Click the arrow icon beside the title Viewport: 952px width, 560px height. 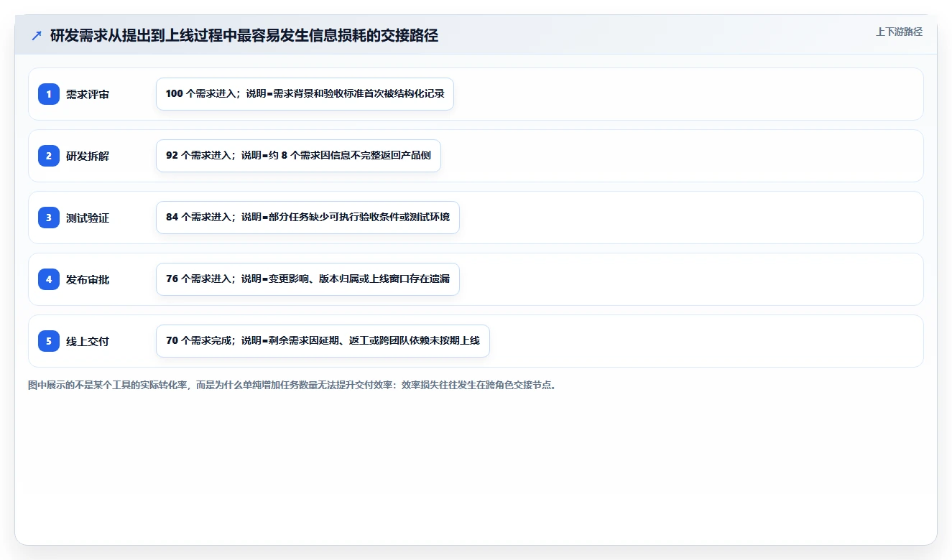pos(37,35)
